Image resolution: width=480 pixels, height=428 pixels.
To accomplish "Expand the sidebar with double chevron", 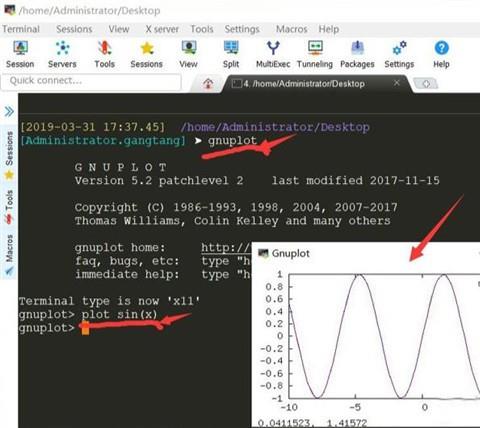I will [9, 111].
